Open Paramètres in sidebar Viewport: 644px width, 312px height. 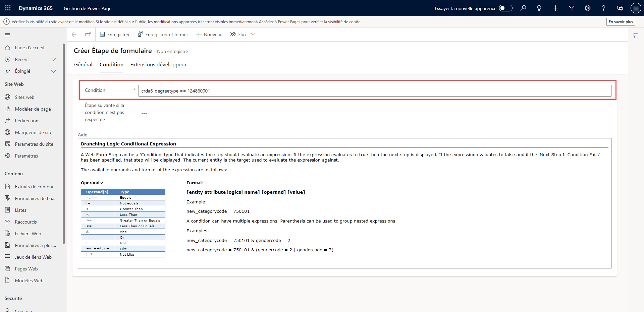pyautogui.click(x=26, y=156)
